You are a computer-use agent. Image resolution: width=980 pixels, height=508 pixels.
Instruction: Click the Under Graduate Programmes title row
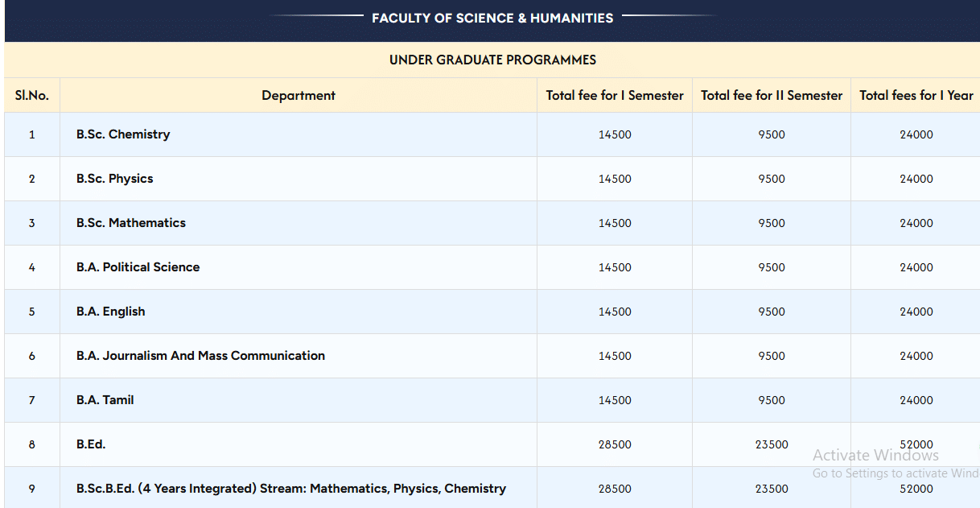(x=492, y=60)
